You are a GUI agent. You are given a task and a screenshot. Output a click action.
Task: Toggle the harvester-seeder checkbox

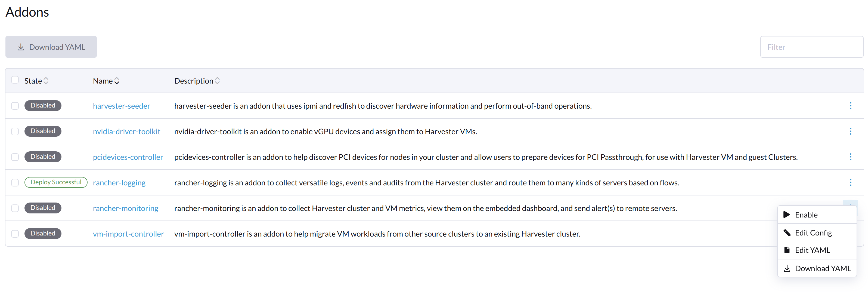15,105
